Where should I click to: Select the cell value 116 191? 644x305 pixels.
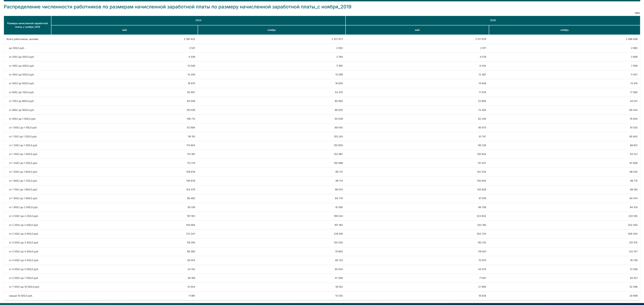(191, 136)
